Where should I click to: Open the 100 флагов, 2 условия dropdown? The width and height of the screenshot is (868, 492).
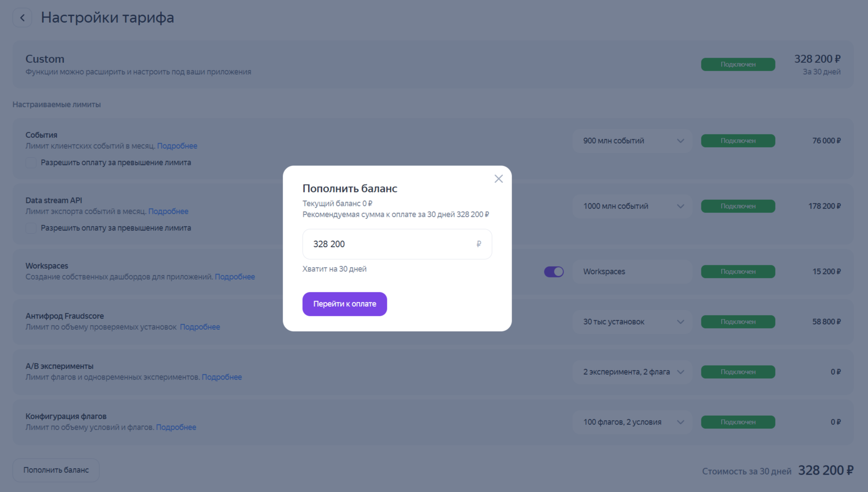pos(632,422)
